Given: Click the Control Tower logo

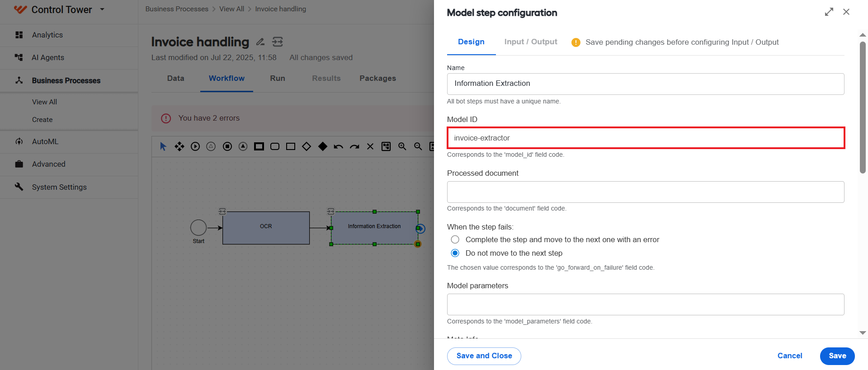Looking at the screenshot, I should (20, 9).
